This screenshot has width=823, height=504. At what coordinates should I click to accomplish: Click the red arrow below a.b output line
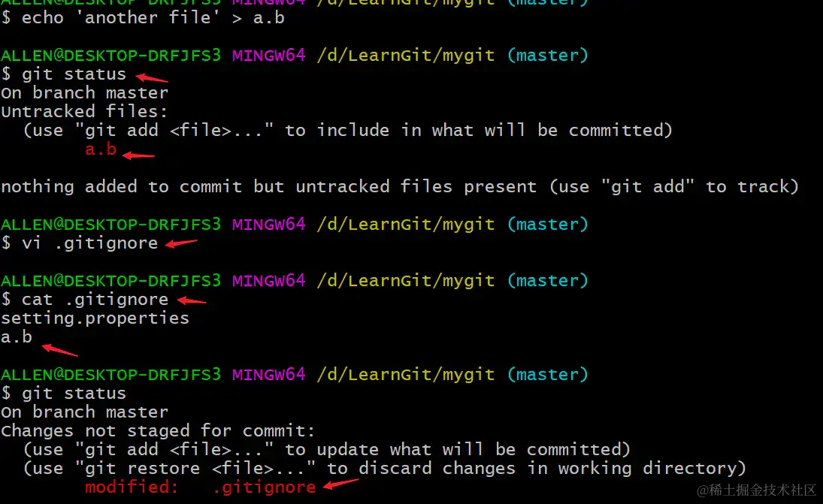click(x=60, y=350)
